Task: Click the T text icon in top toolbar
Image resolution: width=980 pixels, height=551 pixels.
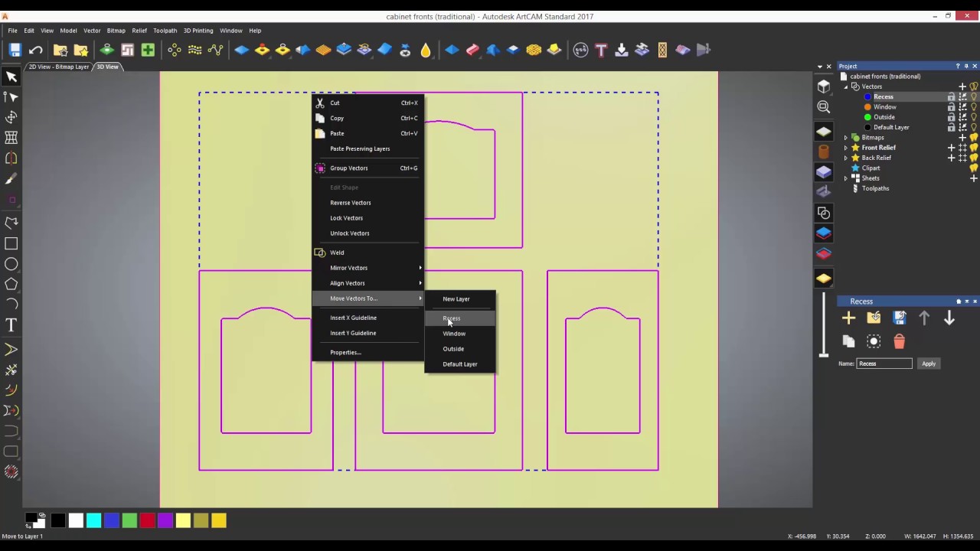Action: [x=601, y=51]
